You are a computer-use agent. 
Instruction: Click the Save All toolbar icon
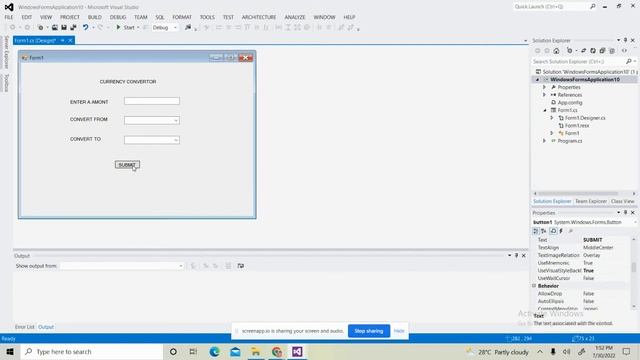point(73,27)
